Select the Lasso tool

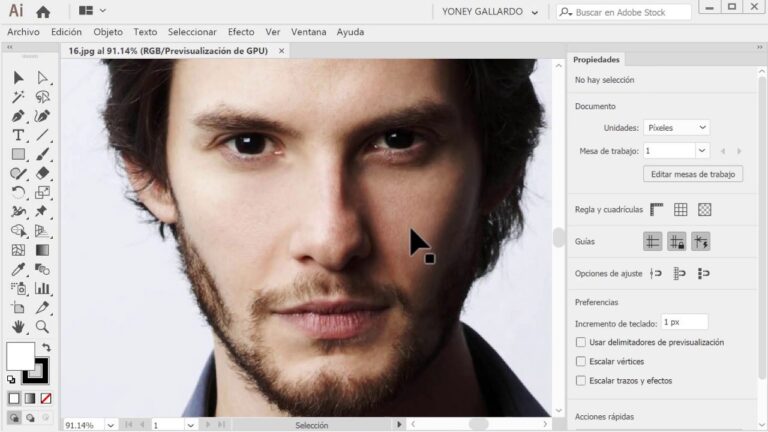pos(42,97)
